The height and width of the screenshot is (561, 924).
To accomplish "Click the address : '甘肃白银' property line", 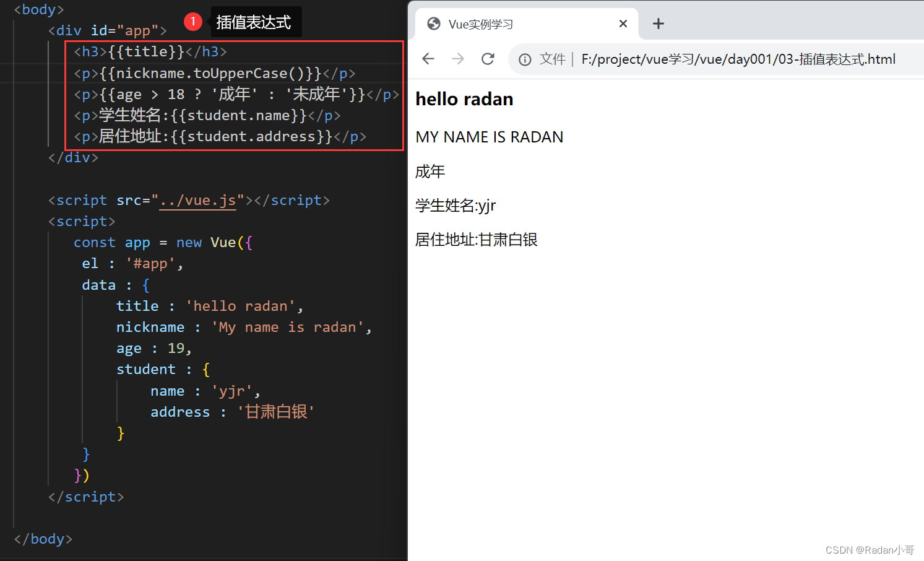I will [233, 412].
